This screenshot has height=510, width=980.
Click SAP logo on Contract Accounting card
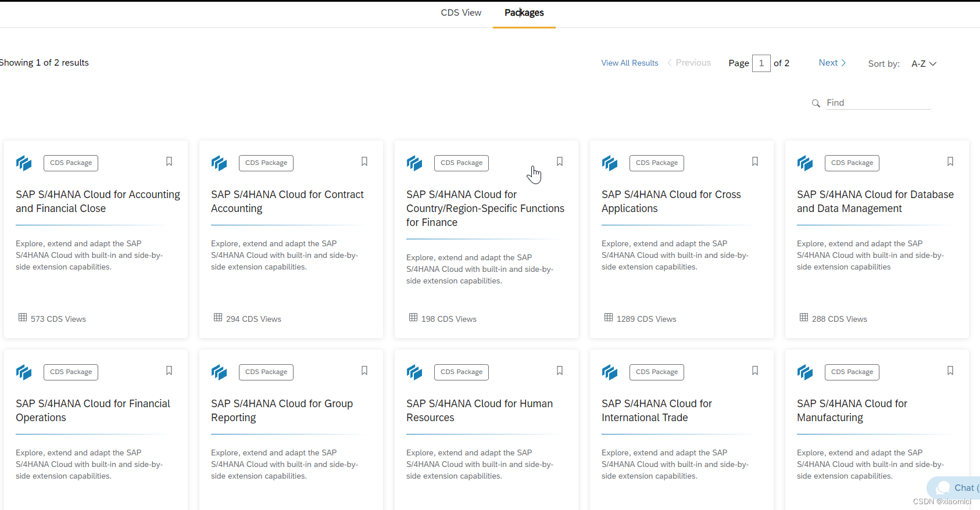click(x=219, y=163)
